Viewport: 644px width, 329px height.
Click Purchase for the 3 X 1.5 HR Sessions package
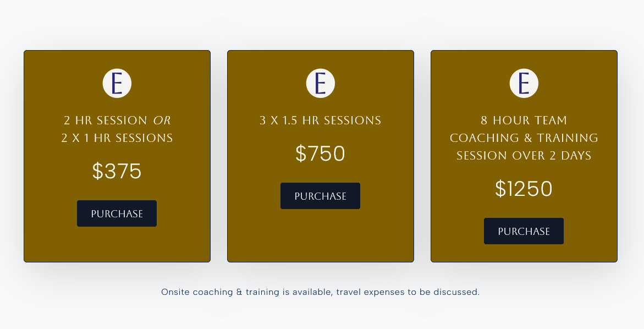click(x=320, y=195)
